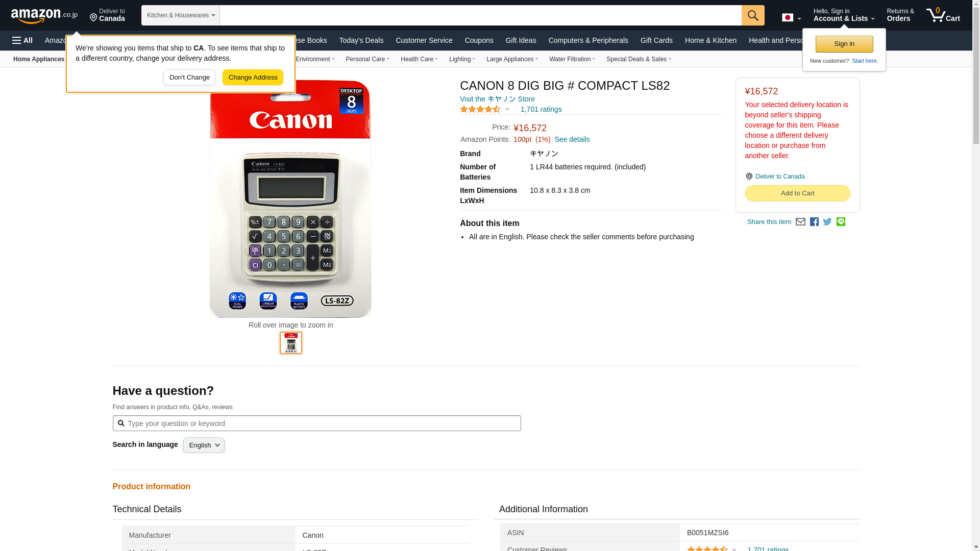Share this item on LINE
This screenshot has height=551, width=980.
point(841,222)
